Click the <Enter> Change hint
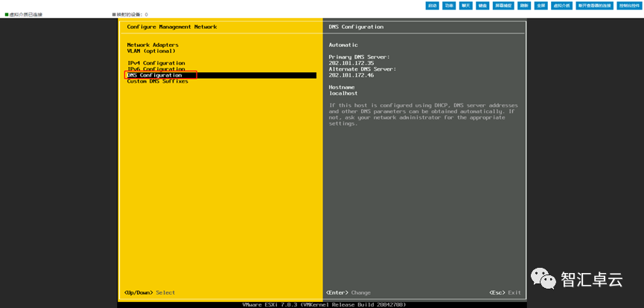The image size is (644, 308). [x=348, y=293]
